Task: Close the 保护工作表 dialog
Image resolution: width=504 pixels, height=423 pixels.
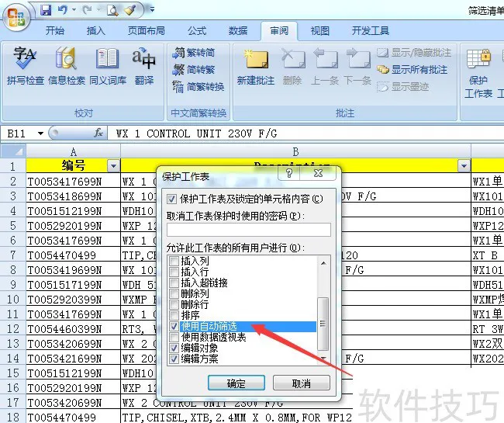Action: tap(318, 173)
